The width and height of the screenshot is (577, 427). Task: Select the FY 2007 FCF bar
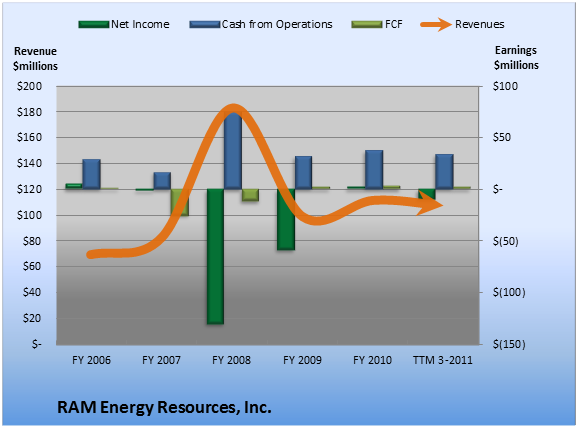tap(180, 202)
